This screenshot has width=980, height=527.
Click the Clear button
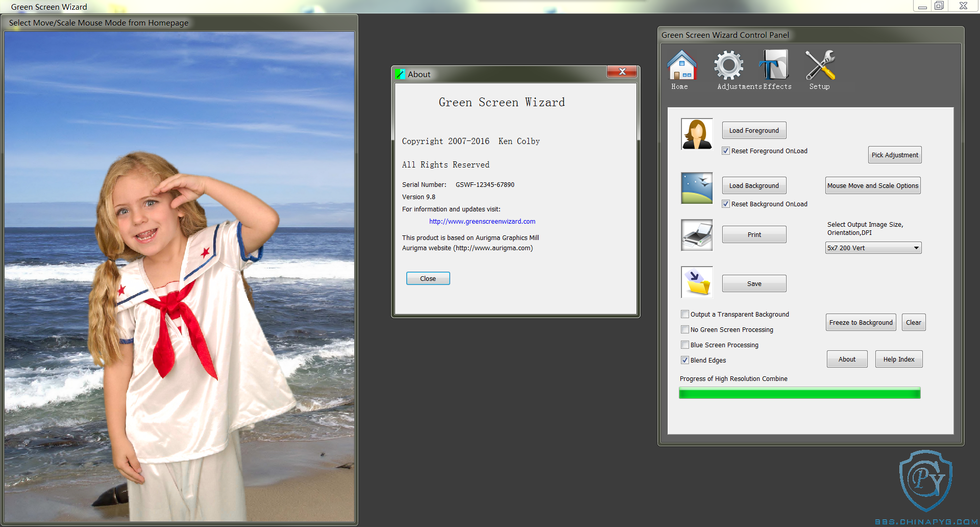click(x=914, y=322)
